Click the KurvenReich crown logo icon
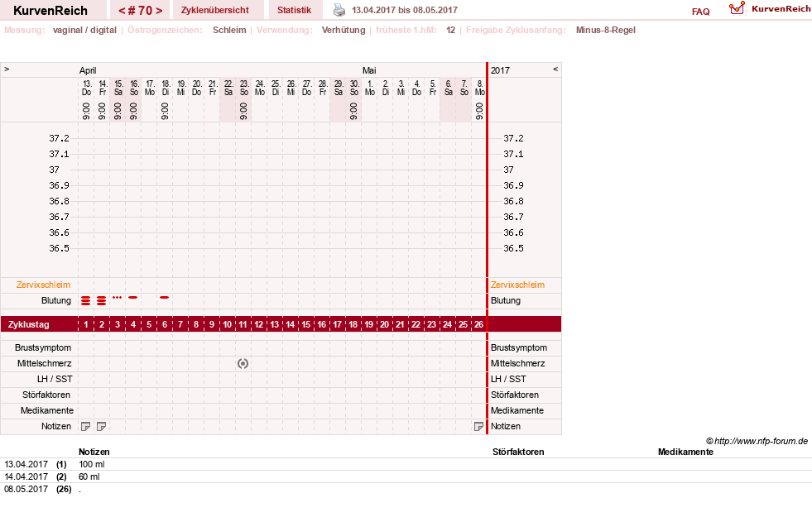812x517 pixels. pyautogui.click(x=737, y=8)
